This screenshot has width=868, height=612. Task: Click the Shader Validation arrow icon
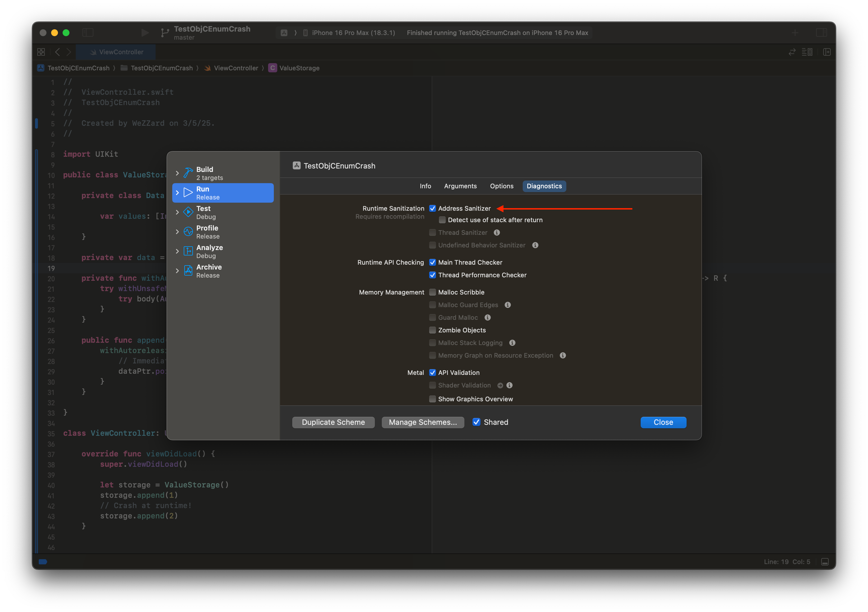(500, 385)
